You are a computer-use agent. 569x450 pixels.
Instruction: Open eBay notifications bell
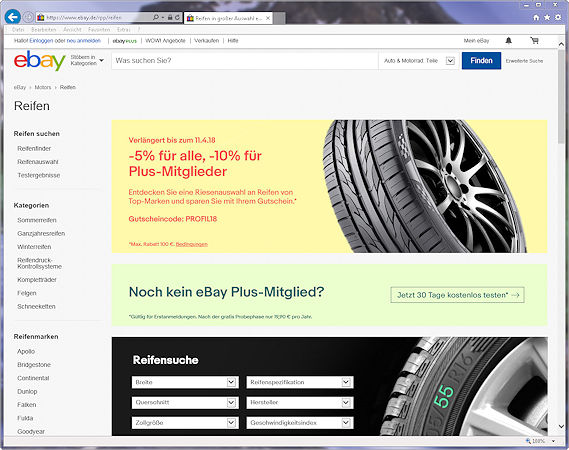[x=508, y=41]
